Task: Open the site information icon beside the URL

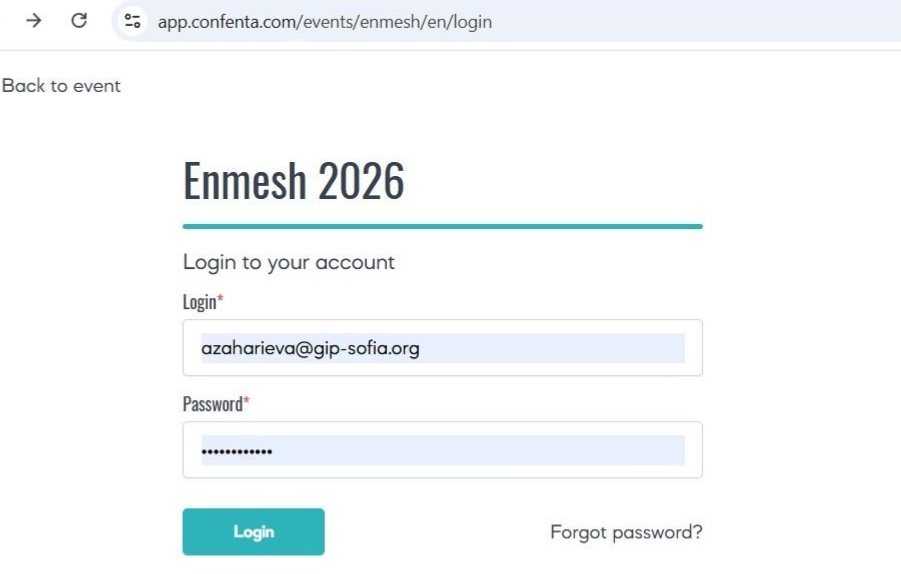Action: (132, 20)
